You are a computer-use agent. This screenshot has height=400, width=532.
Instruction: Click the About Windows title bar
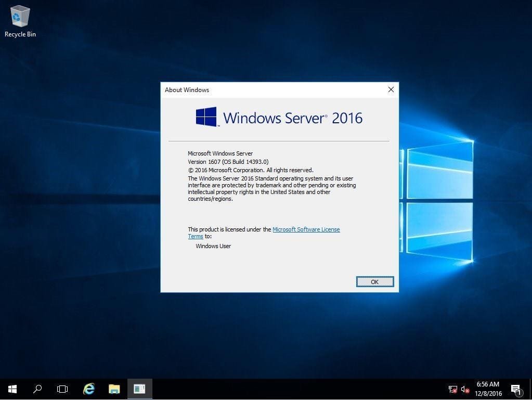pyautogui.click(x=260, y=89)
